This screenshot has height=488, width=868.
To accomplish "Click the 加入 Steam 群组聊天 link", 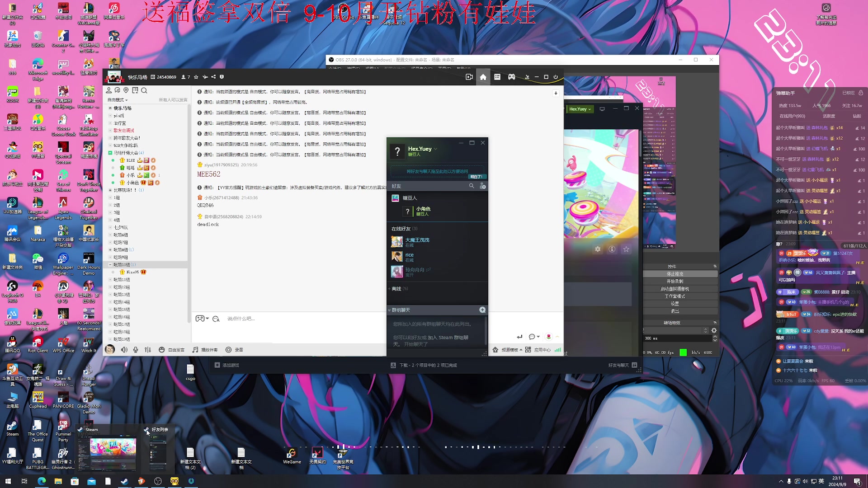I will pos(448,338).
